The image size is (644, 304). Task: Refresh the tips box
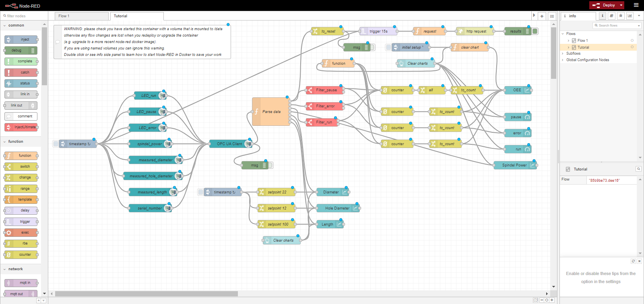click(x=633, y=261)
